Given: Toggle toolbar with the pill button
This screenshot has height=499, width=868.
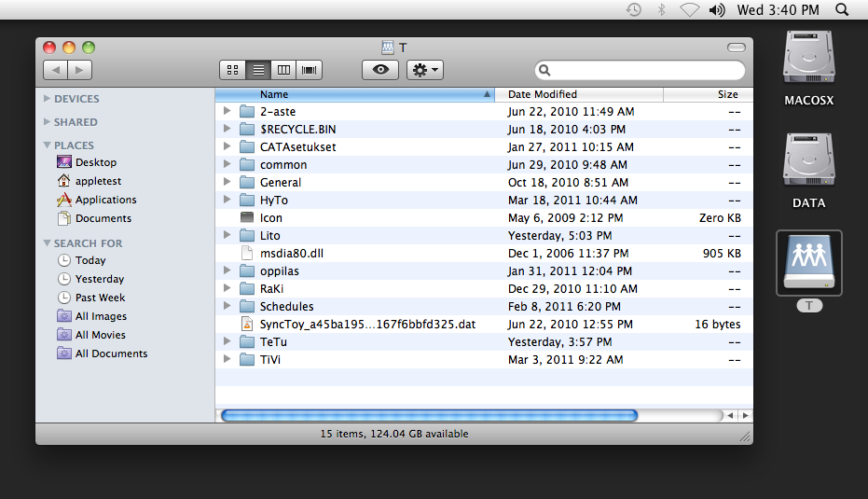Looking at the screenshot, I should [x=737, y=48].
